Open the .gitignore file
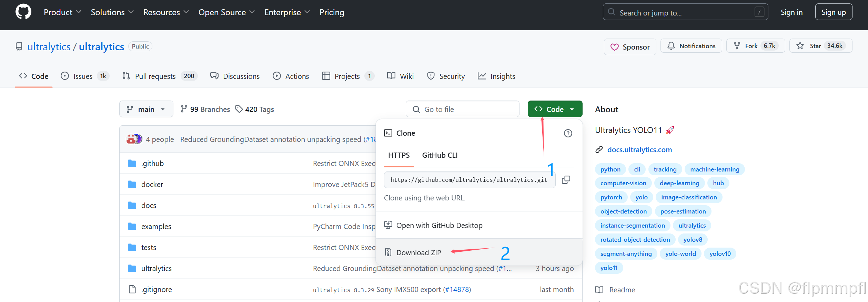The height and width of the screenshot is (302, 868). coord(157,289)
